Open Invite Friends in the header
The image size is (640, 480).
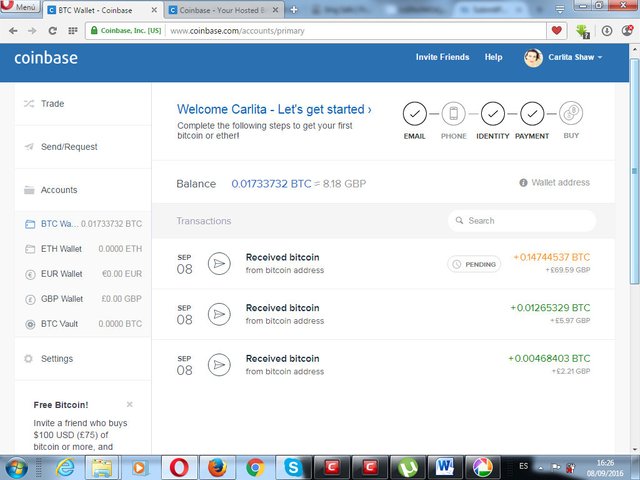coord(442,57)
